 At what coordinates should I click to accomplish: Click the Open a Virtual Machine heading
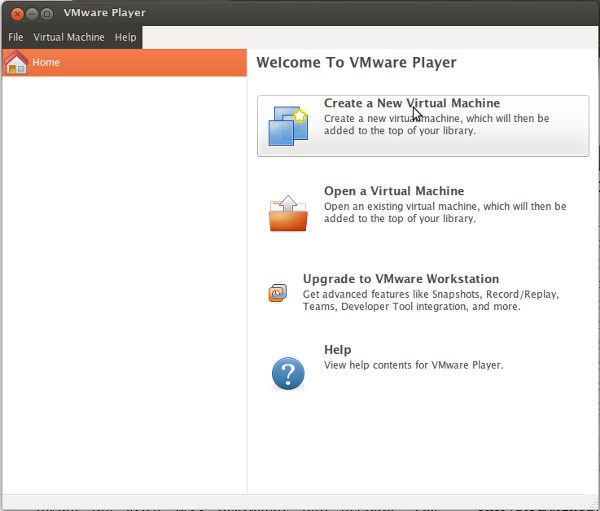[x=393, y=191]
